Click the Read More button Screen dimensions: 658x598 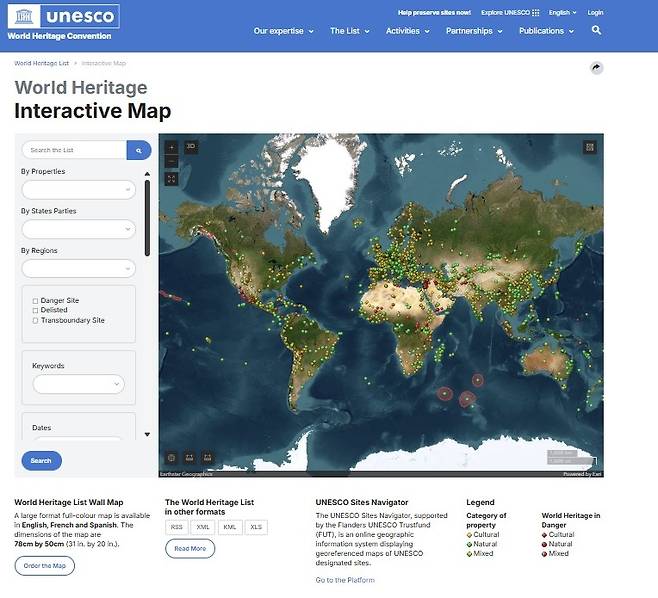190,548
